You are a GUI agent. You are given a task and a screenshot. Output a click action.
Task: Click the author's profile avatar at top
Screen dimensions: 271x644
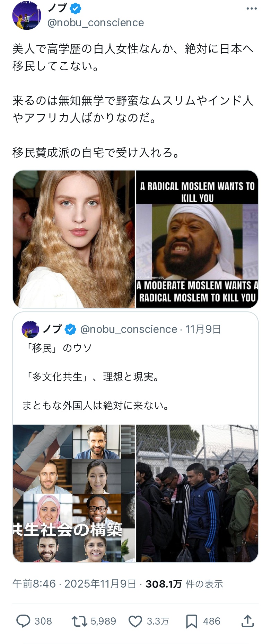[x=27, y=16]
